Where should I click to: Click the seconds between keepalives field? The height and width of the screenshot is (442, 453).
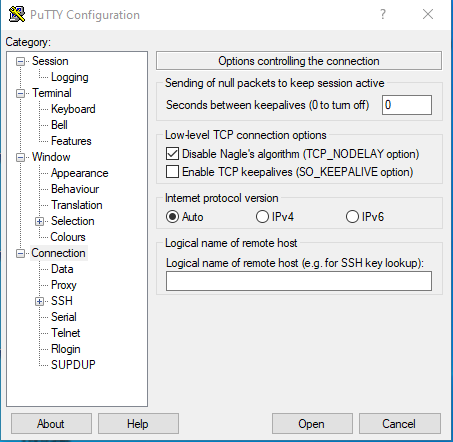[407, 105]
